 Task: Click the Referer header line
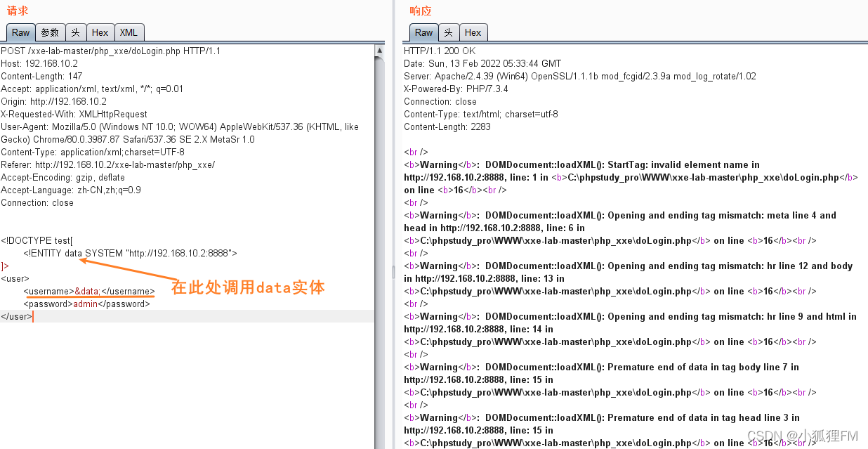click(x=107, y=165)
